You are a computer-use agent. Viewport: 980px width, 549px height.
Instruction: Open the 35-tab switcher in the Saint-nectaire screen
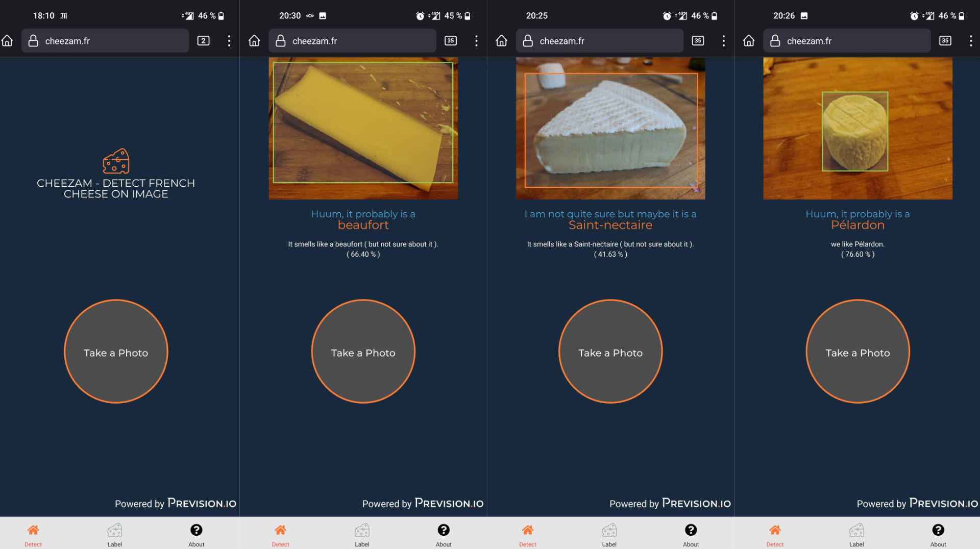(x=698, y=41)
